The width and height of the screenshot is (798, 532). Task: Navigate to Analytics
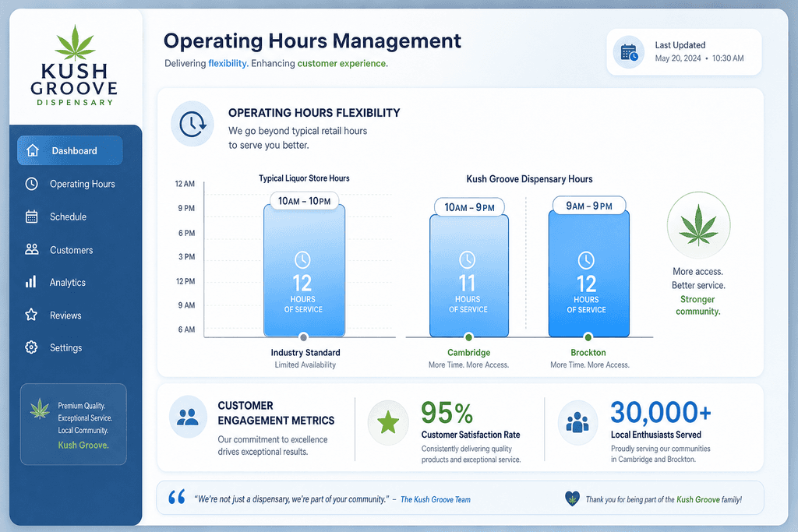(70, 282)
